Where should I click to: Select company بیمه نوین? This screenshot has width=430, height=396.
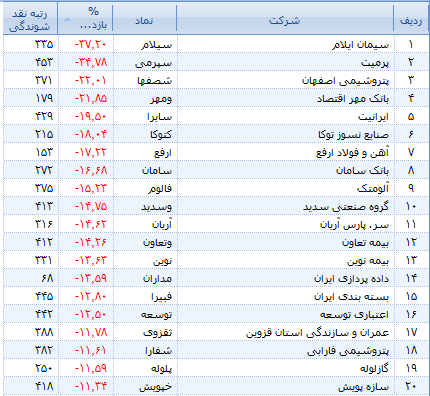click(368, 261)
